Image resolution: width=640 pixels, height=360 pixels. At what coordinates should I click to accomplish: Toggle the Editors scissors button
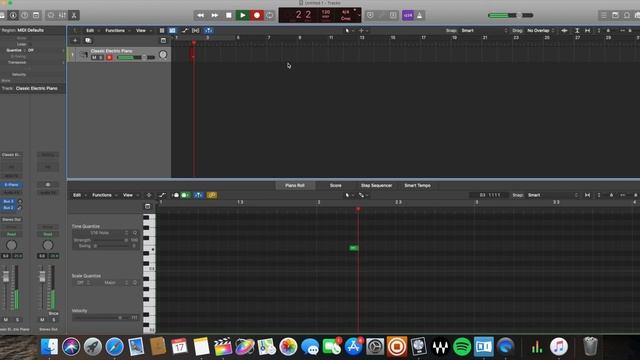74,16
